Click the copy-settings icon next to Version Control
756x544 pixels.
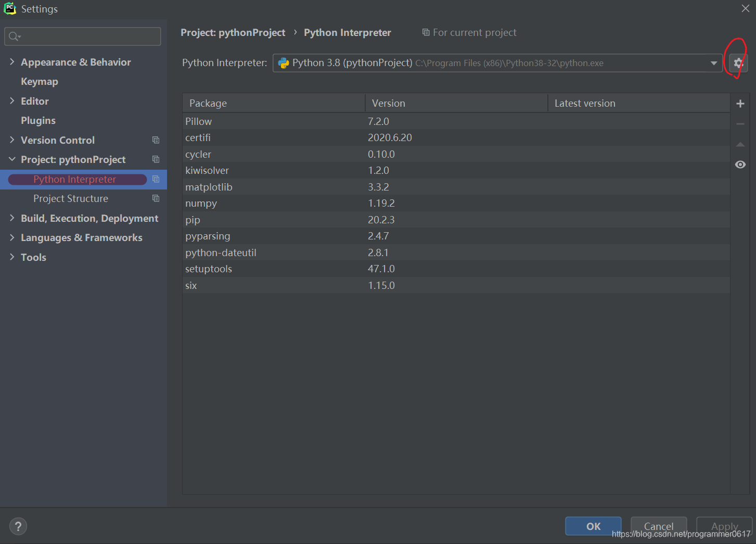point(156,140)
